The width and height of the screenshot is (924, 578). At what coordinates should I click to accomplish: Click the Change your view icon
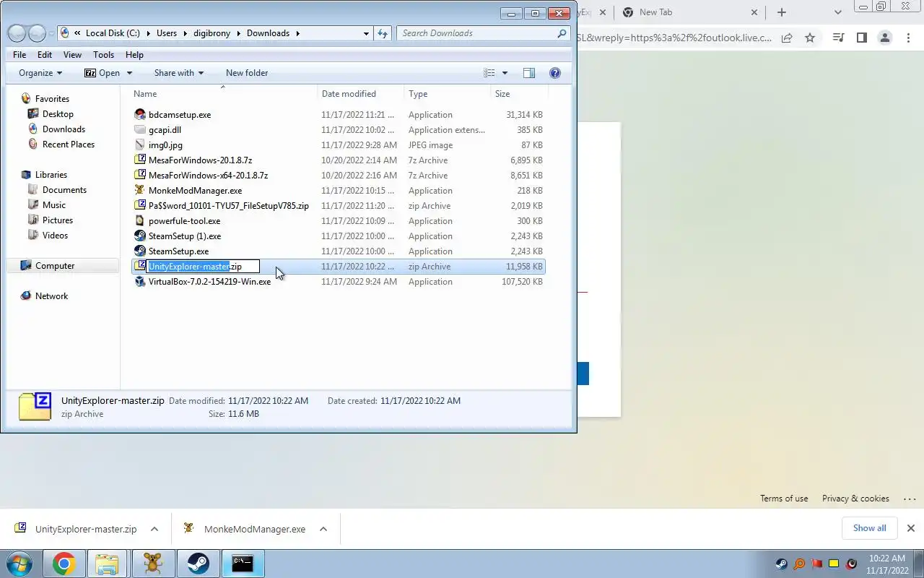pos(489,73)
